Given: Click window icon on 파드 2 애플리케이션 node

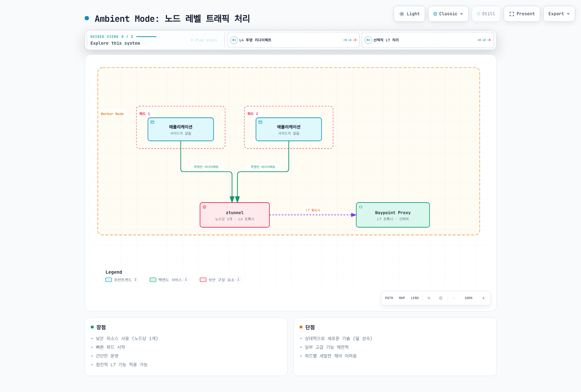Looking at the screenshot, I should pos(260,122).
